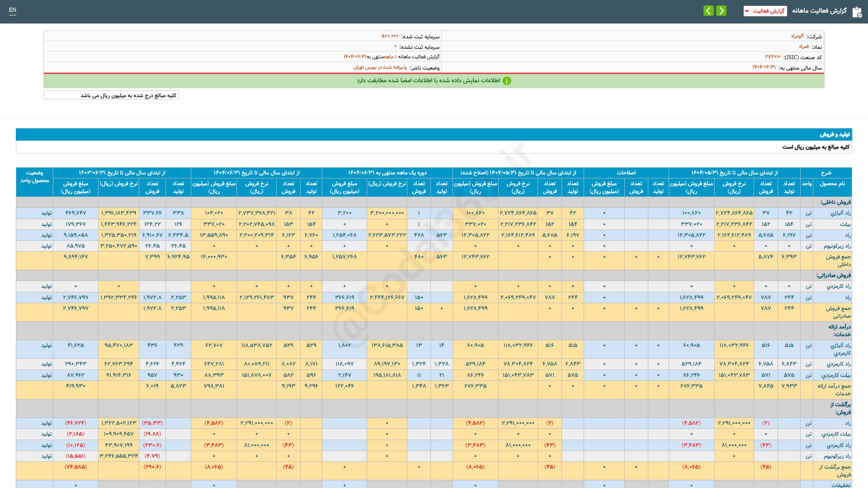Click the green info icon in banner
The image size is (868, 488).
click(x=507, y=81)
